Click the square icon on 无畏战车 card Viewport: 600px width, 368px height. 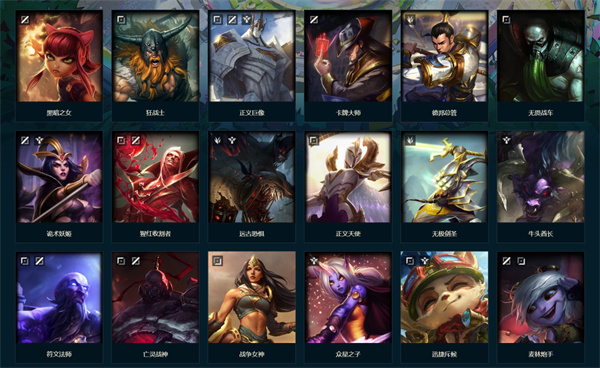(x=506, y=20)
